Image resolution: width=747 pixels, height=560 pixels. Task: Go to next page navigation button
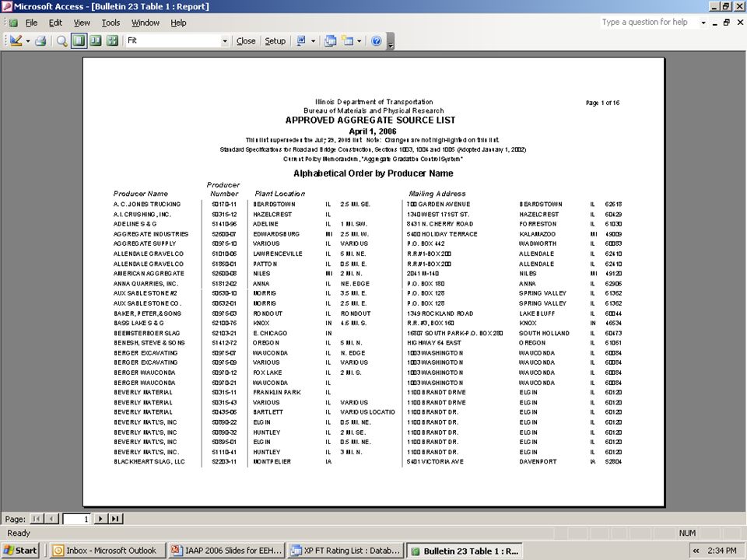(100, 519)
